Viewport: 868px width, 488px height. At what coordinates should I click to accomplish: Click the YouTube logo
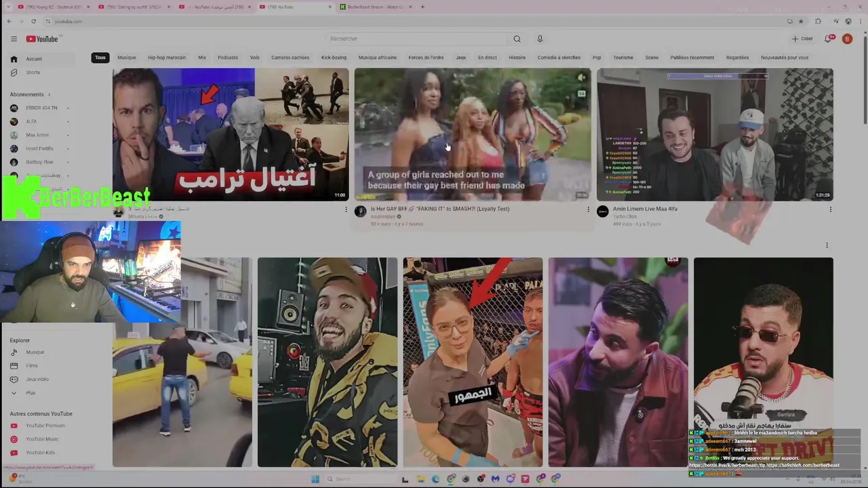tap(42, 39)
